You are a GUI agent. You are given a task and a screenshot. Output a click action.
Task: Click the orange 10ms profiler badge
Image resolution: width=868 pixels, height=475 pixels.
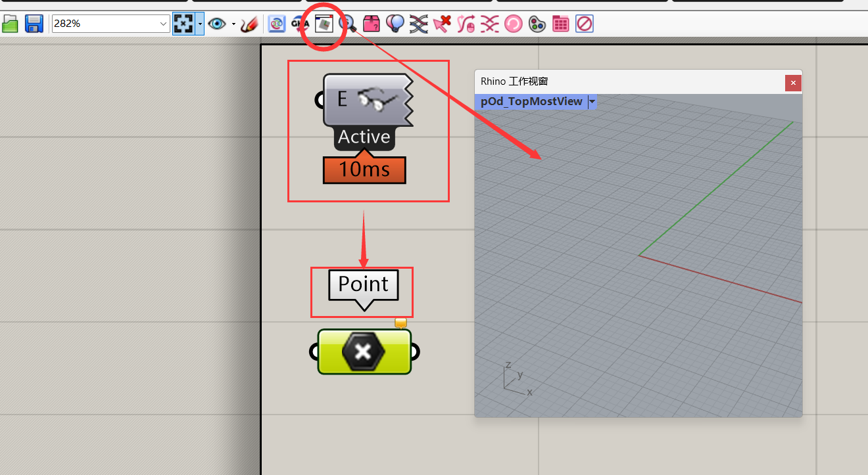pos(364,170)
